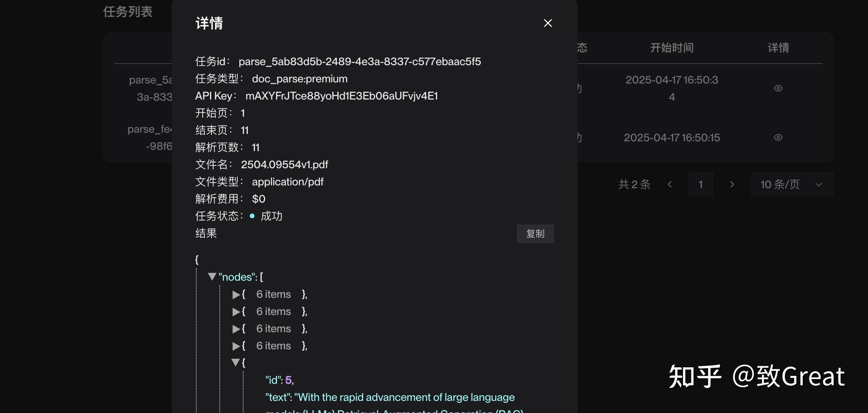
Task: Click the 任务id parse value
Action: 359,62
